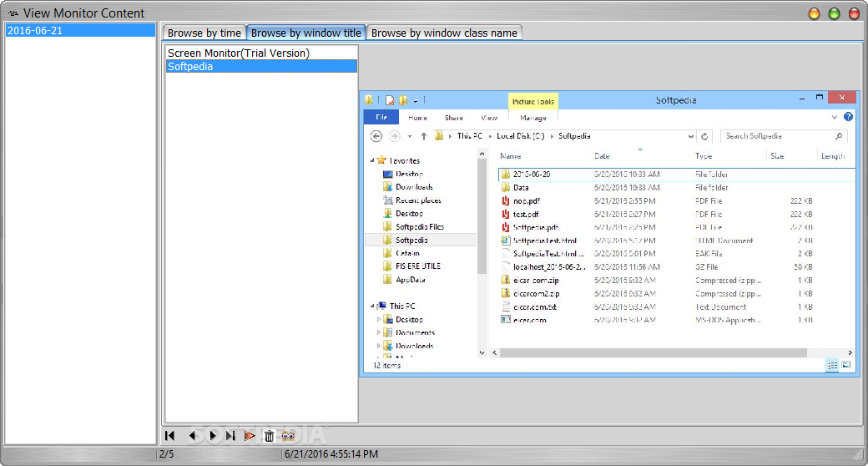Viewport: 868px width, 466px height.
Task: Open the View ribbon tab in captured window
Action: click(489, 118)
